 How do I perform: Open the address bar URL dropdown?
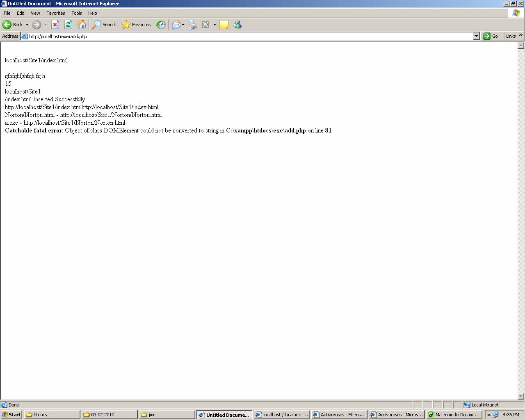point(476,36)
